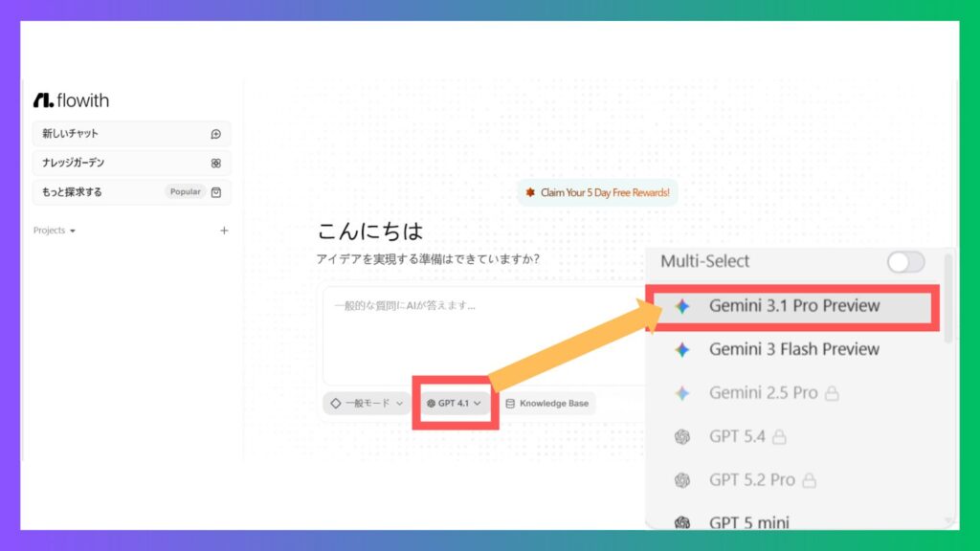Click the new chat plus icon
Image resolution: width=980 pixels, height=551 pixels.
pyautogui.click(x=215, y=134)
